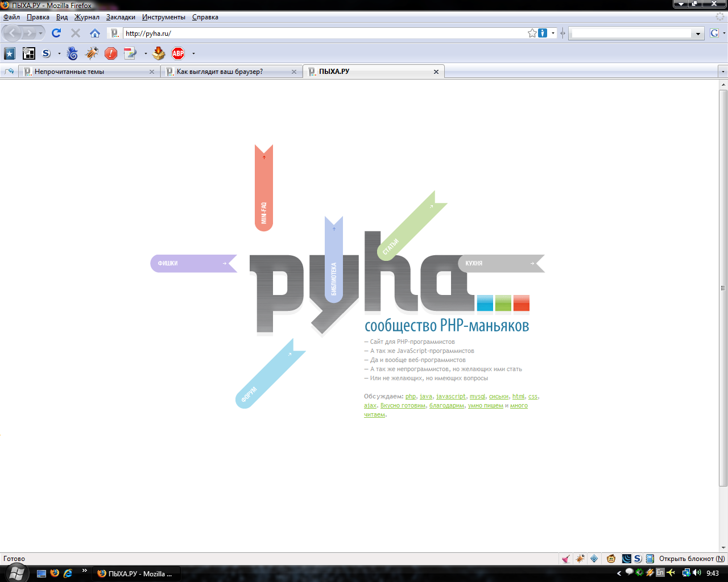The width and height of the screenshot is (728, 582).
Task: Click the javascript link
Action: pos(450,397)
